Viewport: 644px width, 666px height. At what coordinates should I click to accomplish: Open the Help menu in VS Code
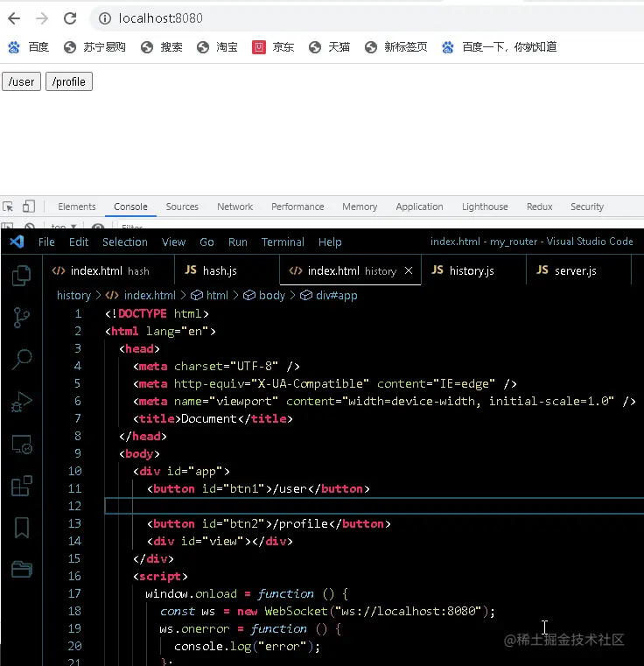pos(330,242)
